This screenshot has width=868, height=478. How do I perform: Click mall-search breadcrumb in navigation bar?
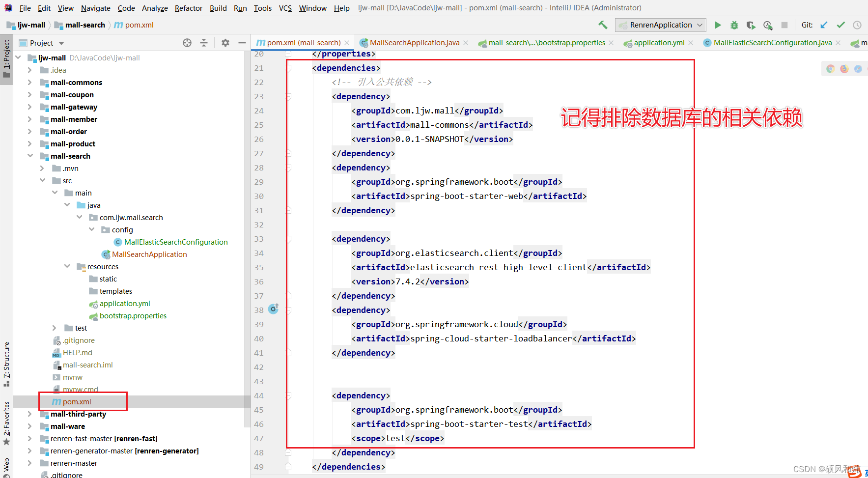tap(80, 25)
